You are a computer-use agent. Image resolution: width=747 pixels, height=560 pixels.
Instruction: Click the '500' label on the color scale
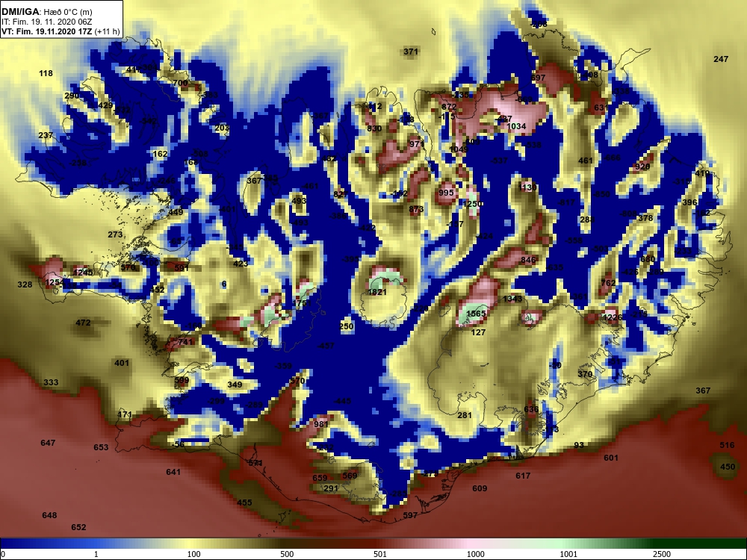point(287,554)
